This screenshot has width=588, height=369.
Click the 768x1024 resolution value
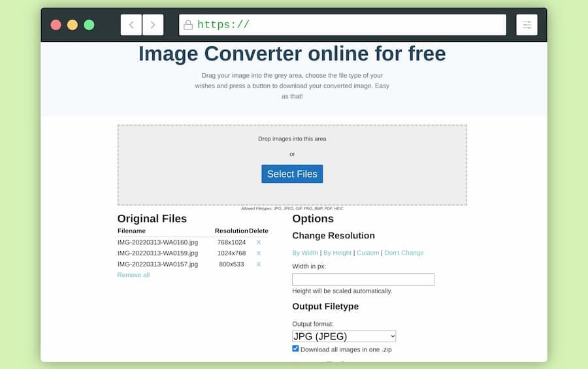tap(231, 242)
